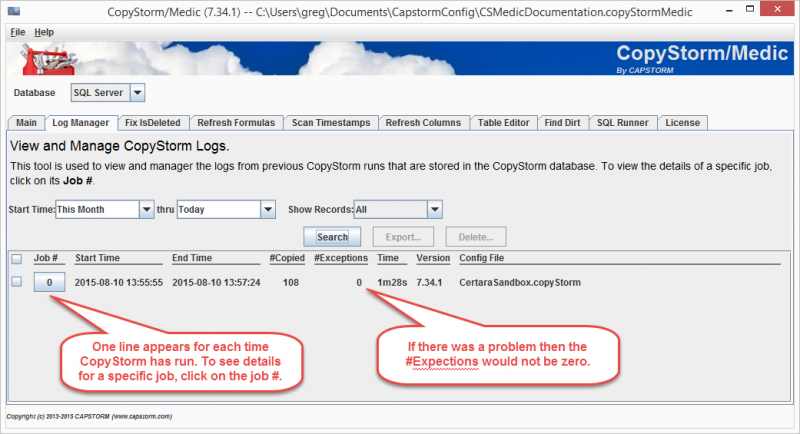The image size is (800, 434).
Task: Click the 7.34.1 version cell
Action: 429,283
